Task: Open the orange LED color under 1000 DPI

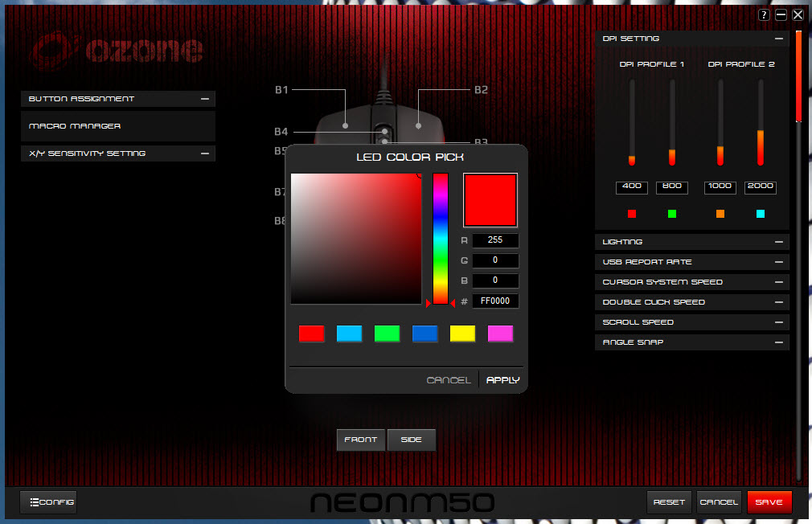Action: 720,214
